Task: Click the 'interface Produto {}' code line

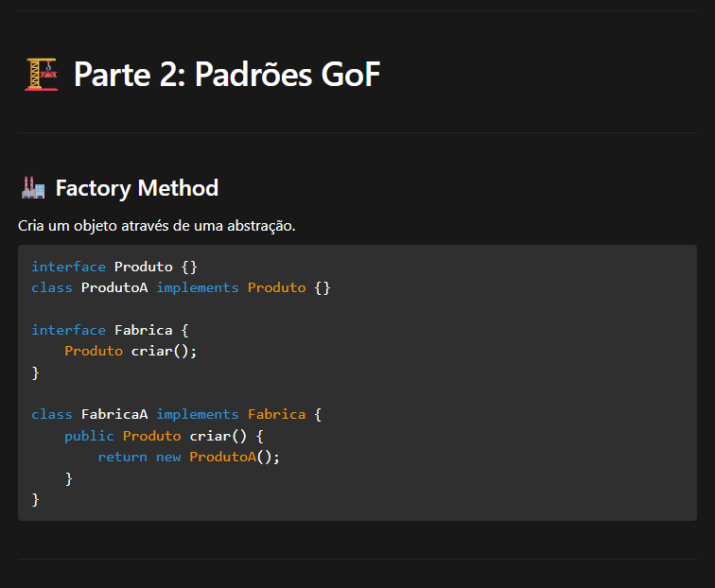Action: tap(113, 267)
